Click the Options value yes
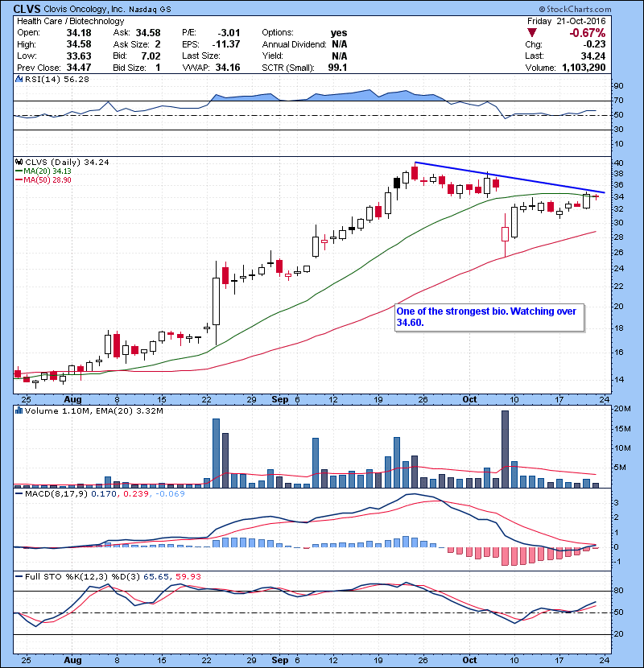The height and width of the screenshot is (668, 644). pyautogui.click(x=339, y=33)
